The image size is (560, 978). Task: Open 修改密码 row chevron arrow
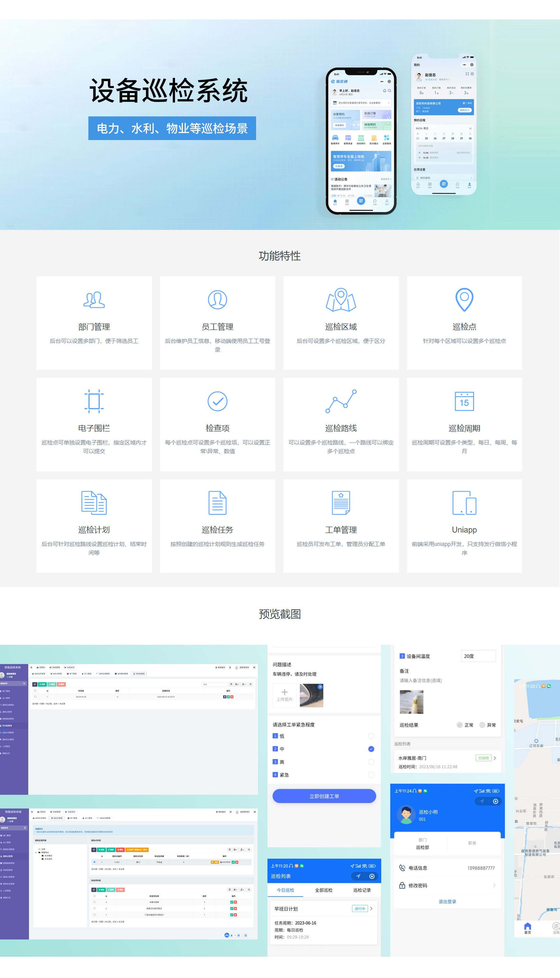pyautogui.click(x=494, y=885)
